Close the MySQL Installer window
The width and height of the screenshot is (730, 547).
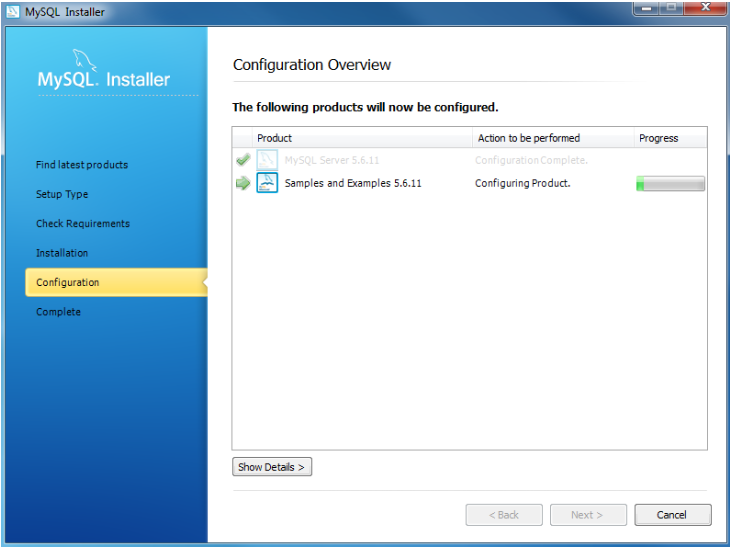[x=705, y=8]
